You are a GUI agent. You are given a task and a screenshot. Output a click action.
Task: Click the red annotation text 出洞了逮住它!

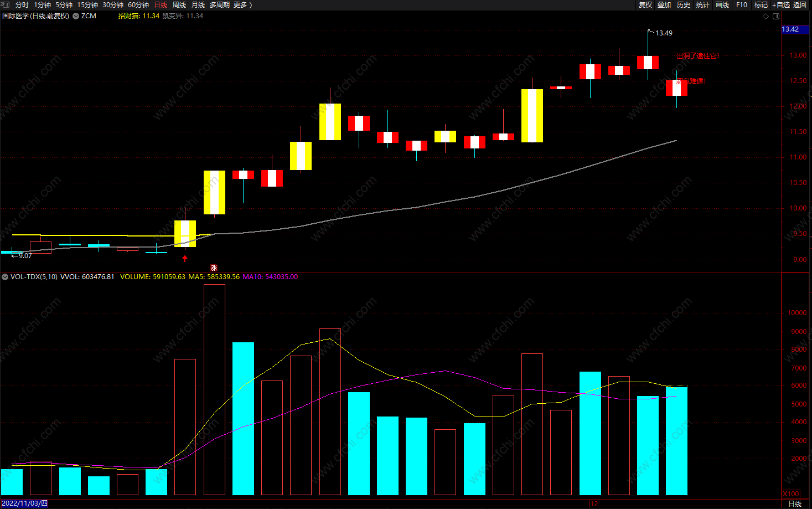pyautogui.click(x=697, y=56)
